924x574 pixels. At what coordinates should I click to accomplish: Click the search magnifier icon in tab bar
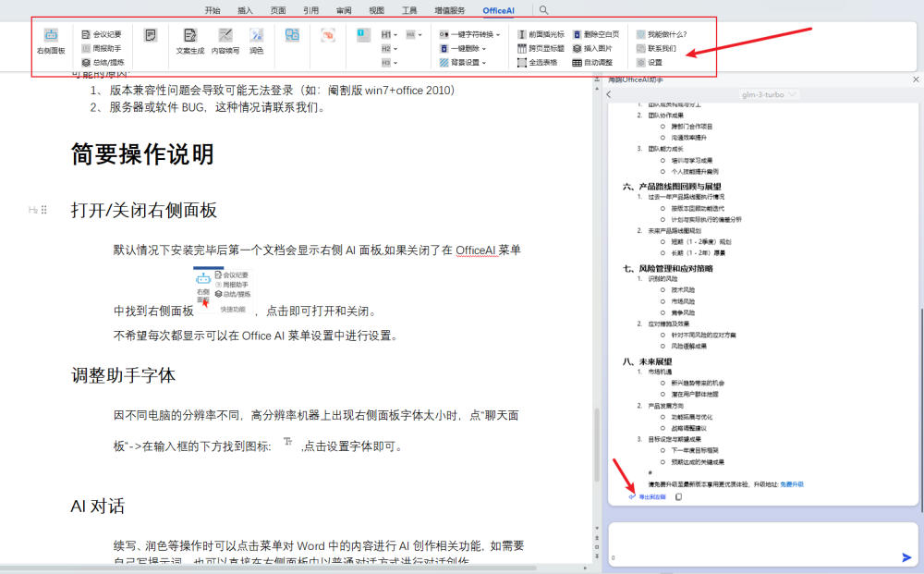point(544,10)
